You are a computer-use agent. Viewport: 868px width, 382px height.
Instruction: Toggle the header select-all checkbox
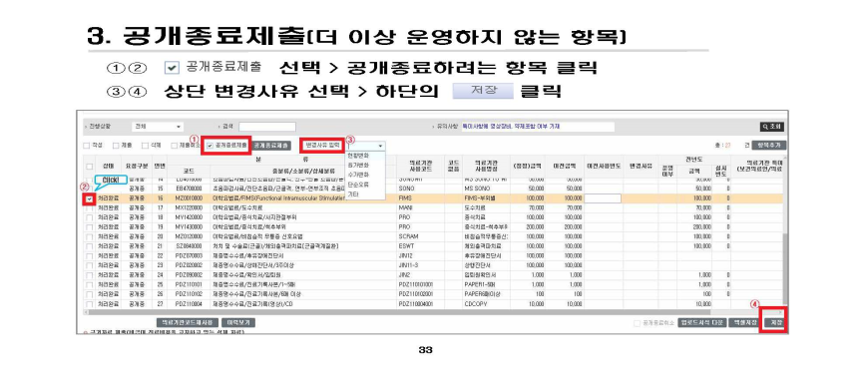(x=90, y=167)
